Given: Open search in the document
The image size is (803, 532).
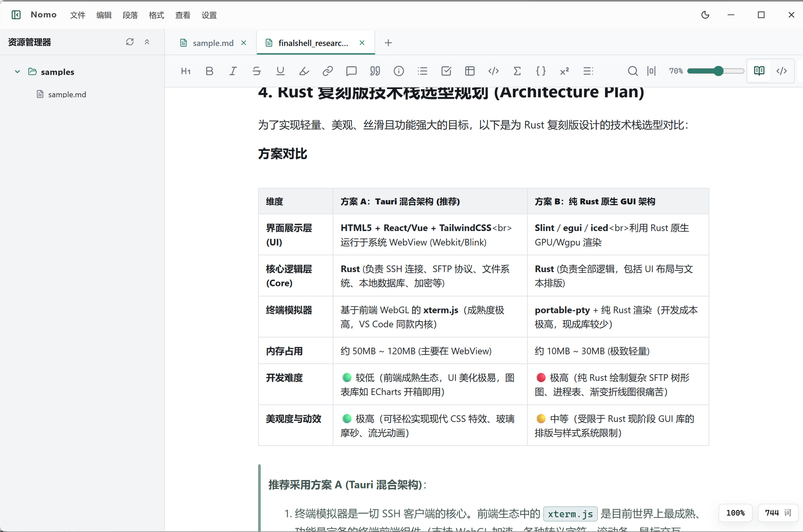Looking at the screenshot, I should pyautogui.click(x=633, y=71).
